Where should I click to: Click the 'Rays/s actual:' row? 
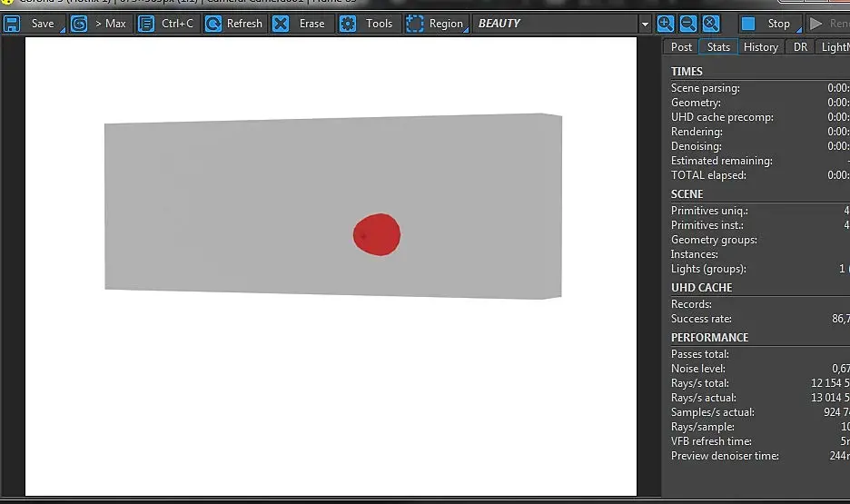tap(760, 398)
